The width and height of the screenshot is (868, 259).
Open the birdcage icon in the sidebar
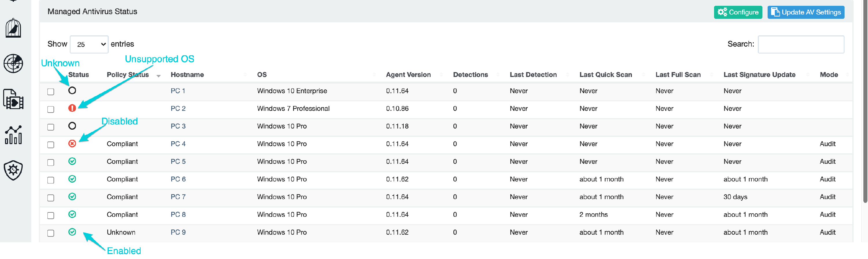pos(13,28)
